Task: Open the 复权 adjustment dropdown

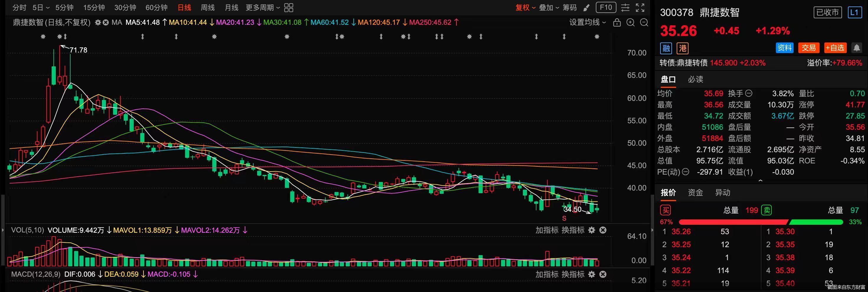Action: [x=525, y=7]
